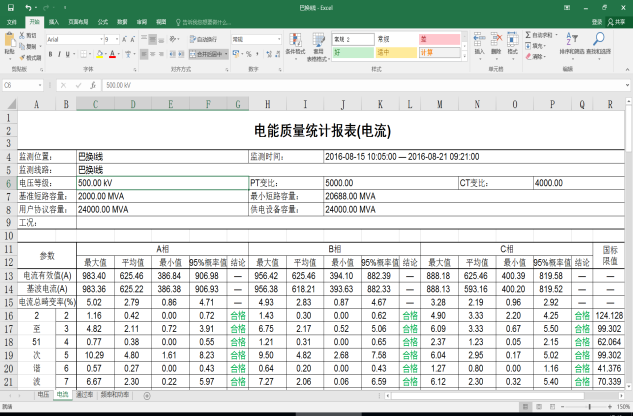Click the Comma Style icon
Screen dimensions: 633x416
tap(257, 54)
